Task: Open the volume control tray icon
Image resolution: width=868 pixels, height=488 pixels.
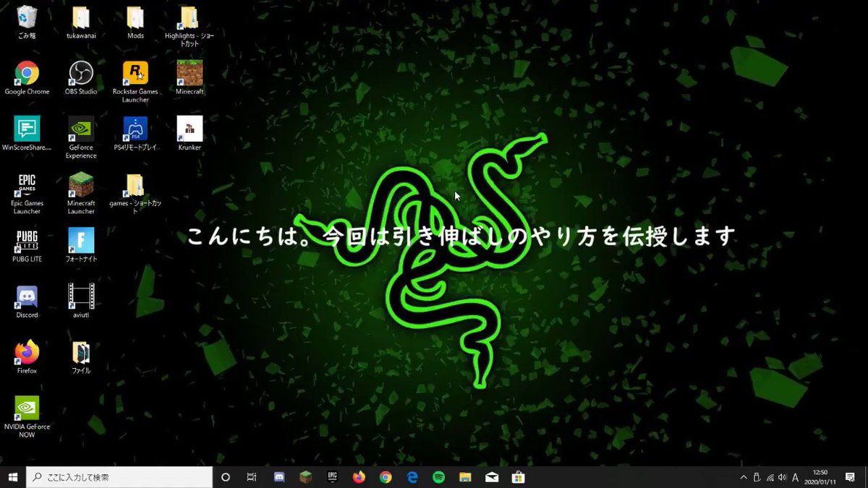Action: click(x=783, y=477)
